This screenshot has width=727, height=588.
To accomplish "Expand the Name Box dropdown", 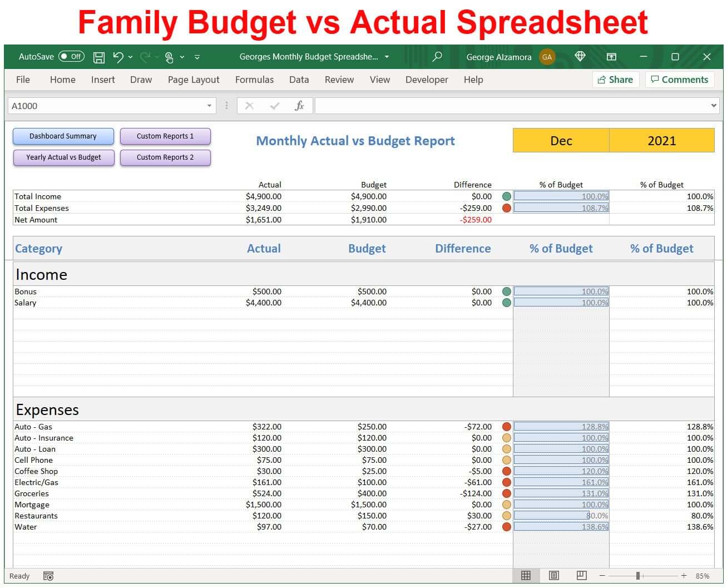I will 209,106.
